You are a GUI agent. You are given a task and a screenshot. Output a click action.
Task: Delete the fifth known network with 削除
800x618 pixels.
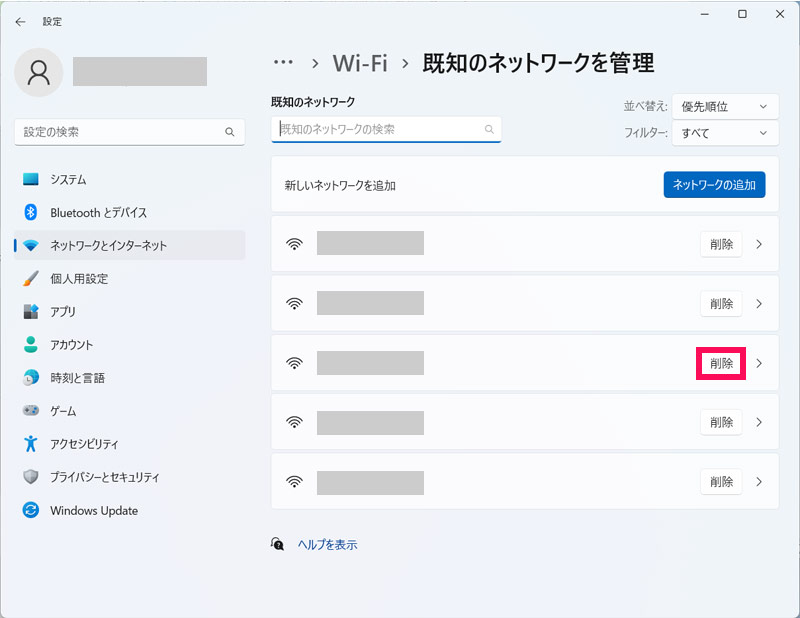[x=721, y=482]
